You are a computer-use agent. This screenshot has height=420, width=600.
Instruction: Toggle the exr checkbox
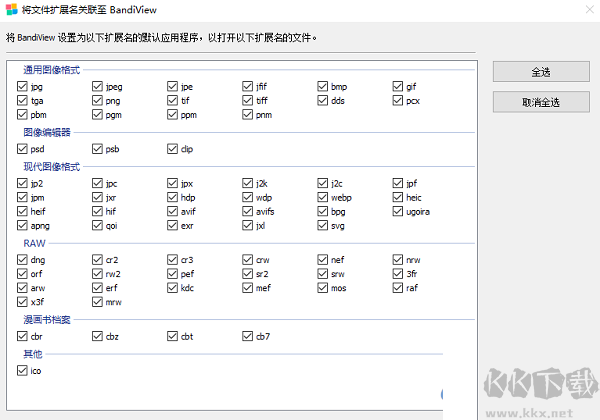pyautogui.click(x=172, y=225)
